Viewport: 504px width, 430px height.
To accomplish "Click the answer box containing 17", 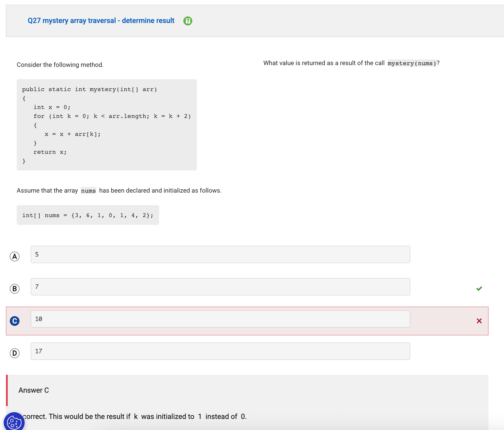I will pos(220,351).
